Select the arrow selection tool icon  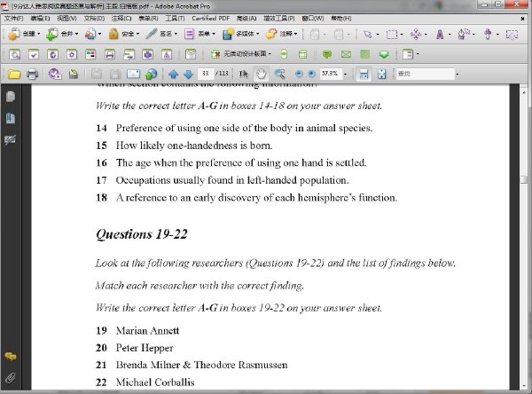coord(367,34)
